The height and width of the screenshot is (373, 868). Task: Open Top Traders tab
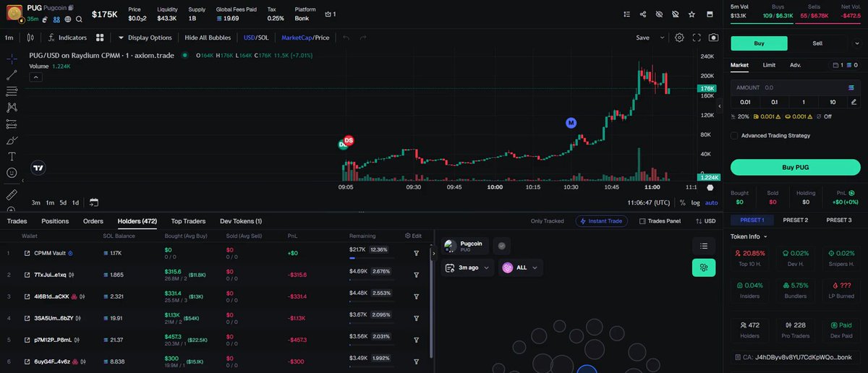[x=188, y=221]
